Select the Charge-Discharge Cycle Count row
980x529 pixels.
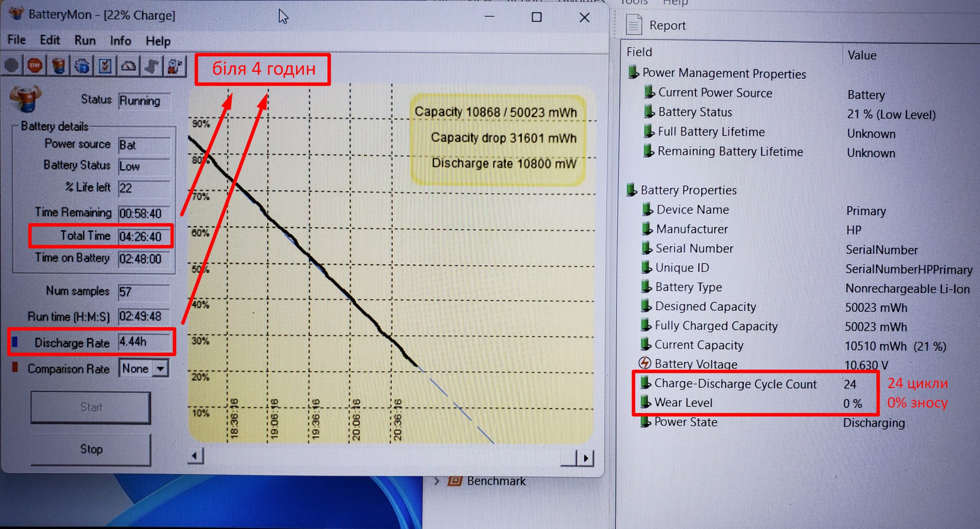[735, 384]
